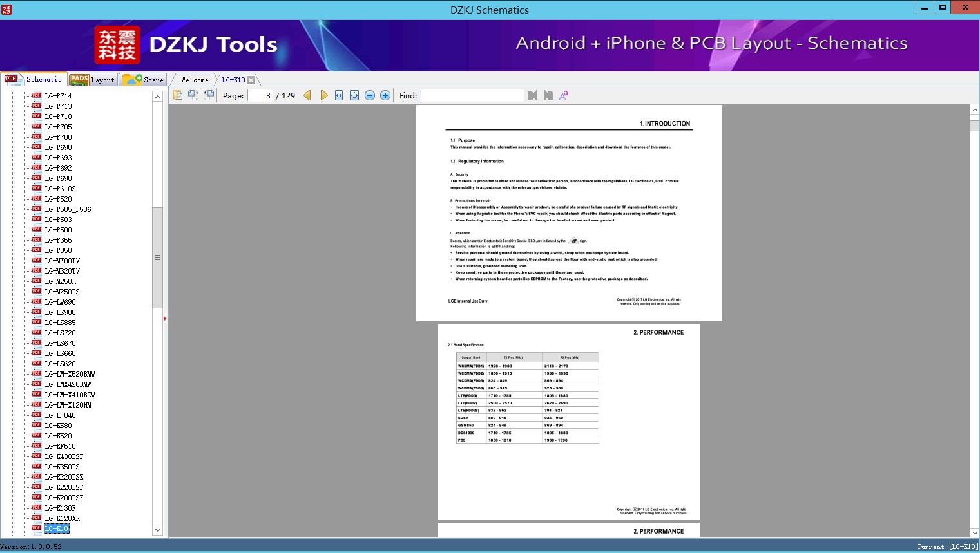Screen dimensions: 980x553
Task: Select LG-P710 schematic entry
Action: (x=58, y=117)
